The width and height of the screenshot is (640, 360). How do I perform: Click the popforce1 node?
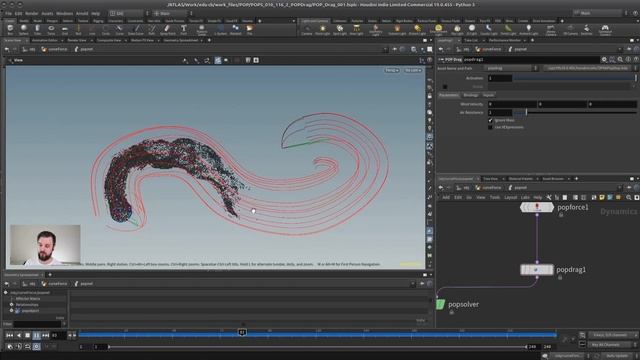click(537, 207)
